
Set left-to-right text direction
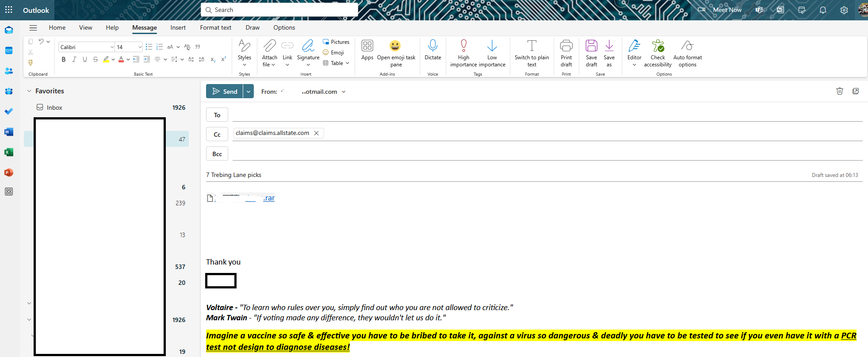191,59
